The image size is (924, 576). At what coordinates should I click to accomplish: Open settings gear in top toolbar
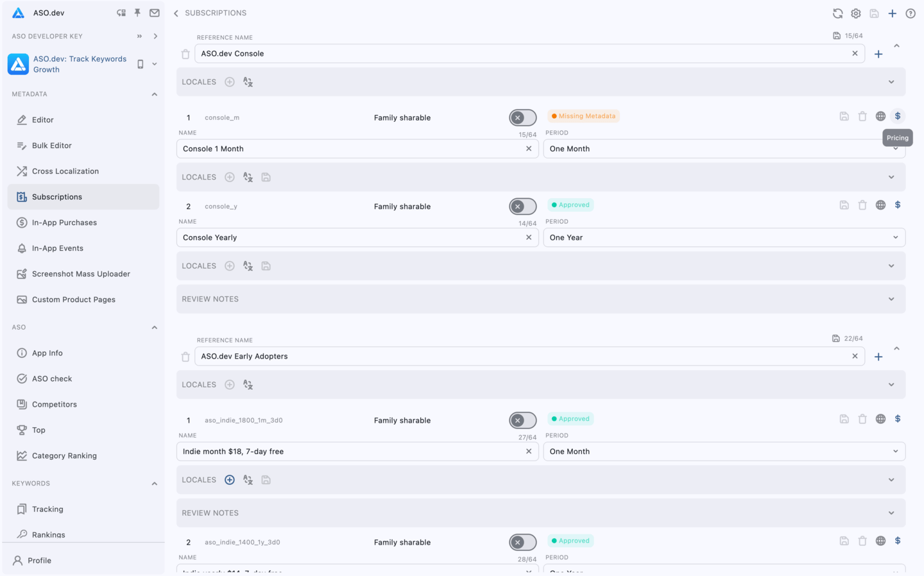[856, 13]
